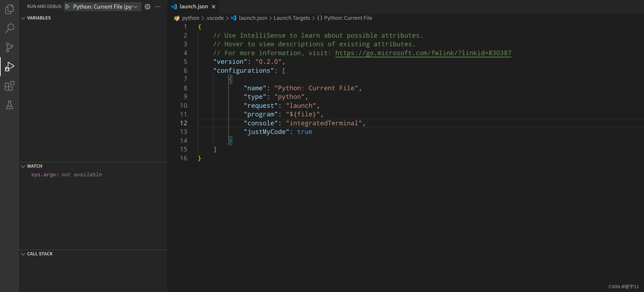Click the "integratedTerminal" console value

coord(324,123)
